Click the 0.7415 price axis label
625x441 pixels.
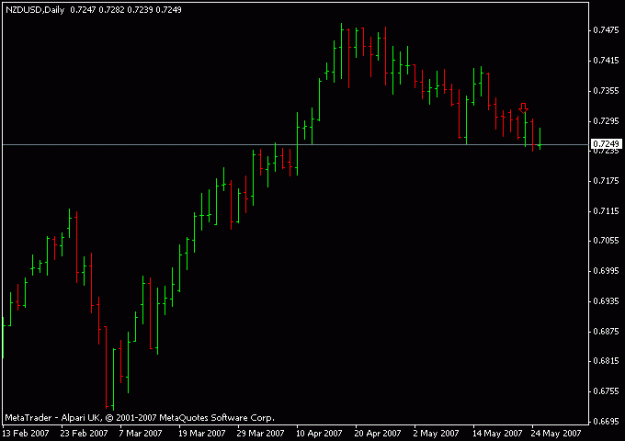606,61
